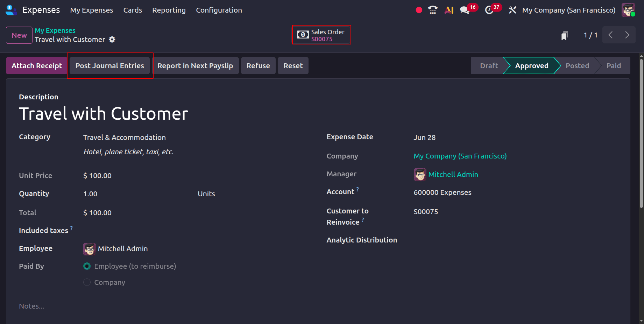Click the Units unit of measure field
Viewport: 644px width, 324px height.
[x=206, y=194]
